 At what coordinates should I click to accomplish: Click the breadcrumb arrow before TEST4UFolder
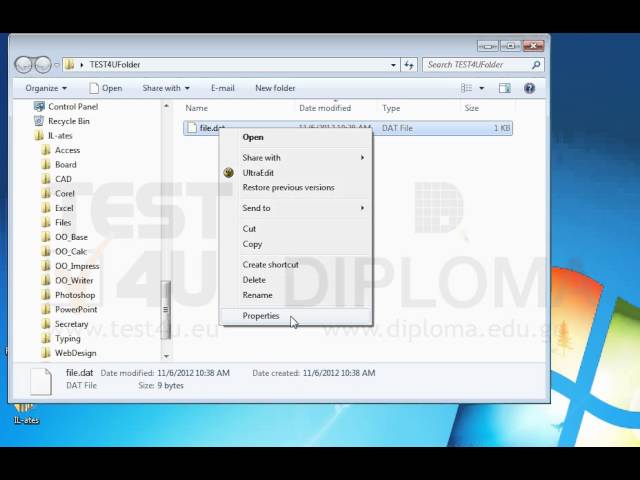tap(82, 65)
